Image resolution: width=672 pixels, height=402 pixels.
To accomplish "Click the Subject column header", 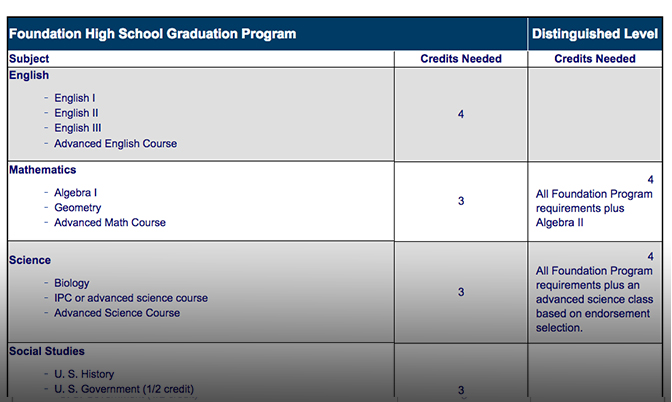I will pyautogui.click(x=29, y=59).
